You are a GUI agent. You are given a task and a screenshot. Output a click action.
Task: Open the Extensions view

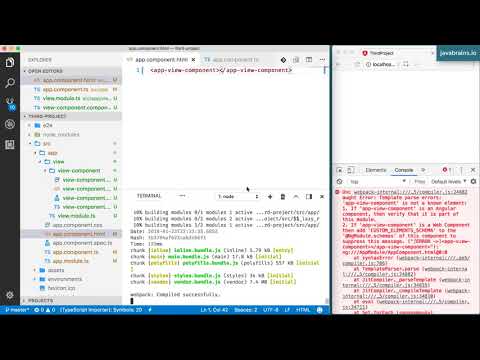[10, 145]
